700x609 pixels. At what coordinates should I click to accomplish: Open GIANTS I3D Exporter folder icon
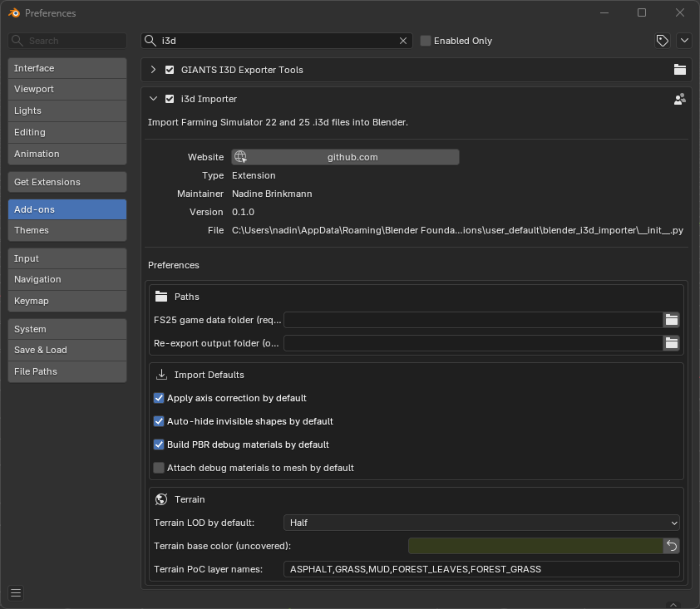[x=680, y=70]
